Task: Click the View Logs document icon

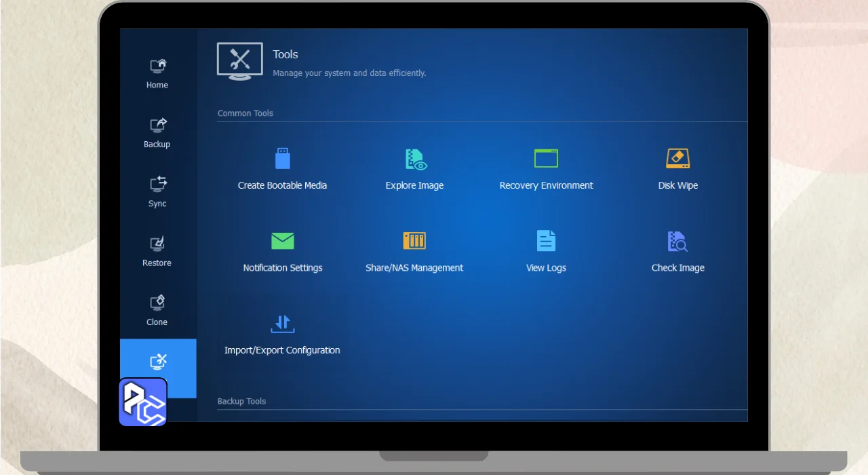Action: point(546,241)
